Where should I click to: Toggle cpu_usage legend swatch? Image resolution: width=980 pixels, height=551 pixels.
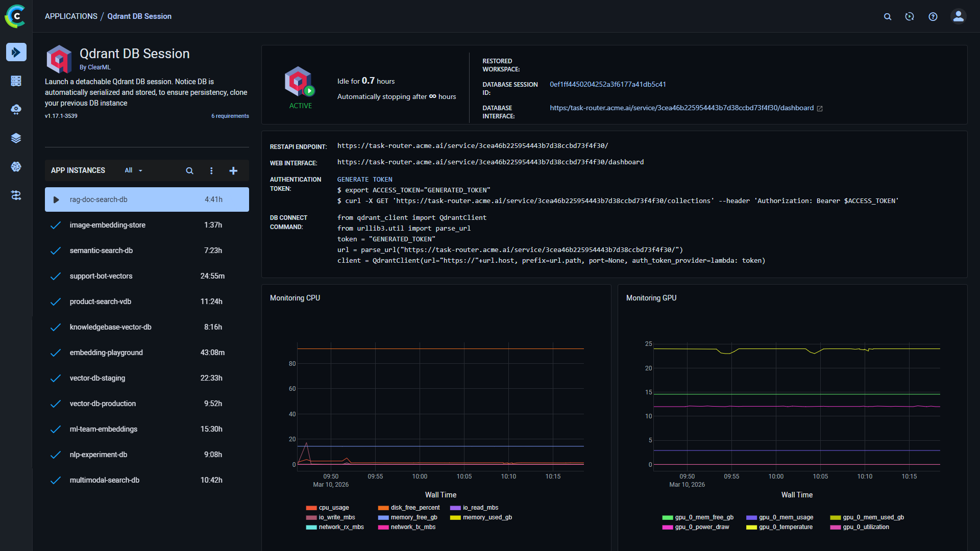coord(311,508)
